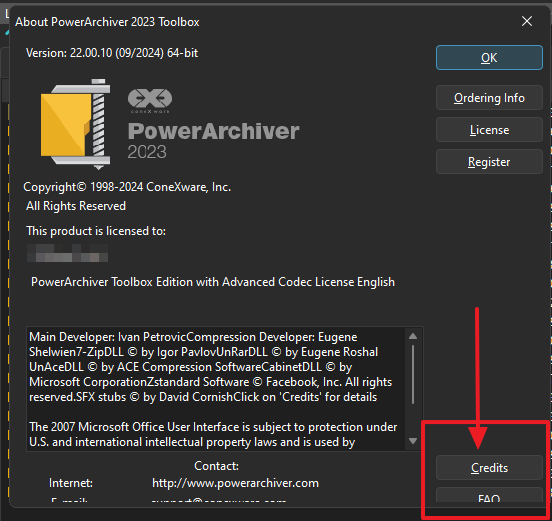Click the credits box scroll-down arrow
This screenshot has width=552, height=521.
click(413, 441)
